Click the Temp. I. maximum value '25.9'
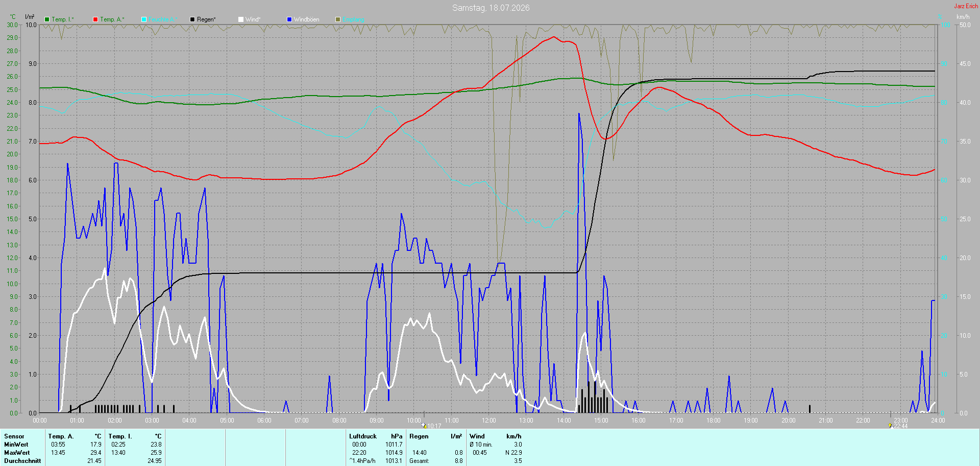980x466 pixels. coord(156,453)
